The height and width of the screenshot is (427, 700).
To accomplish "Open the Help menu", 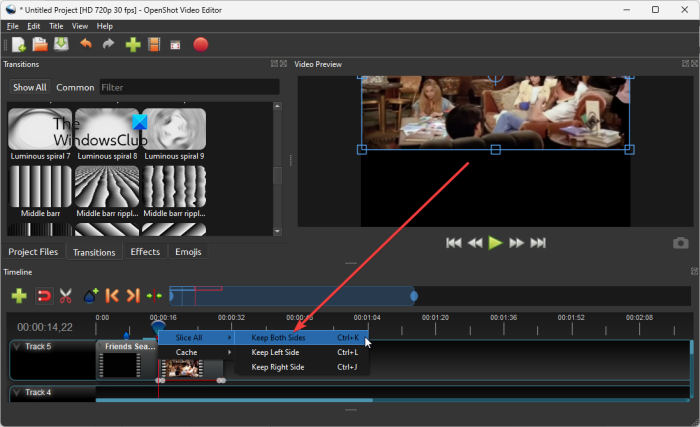I will tap(104, 26).
